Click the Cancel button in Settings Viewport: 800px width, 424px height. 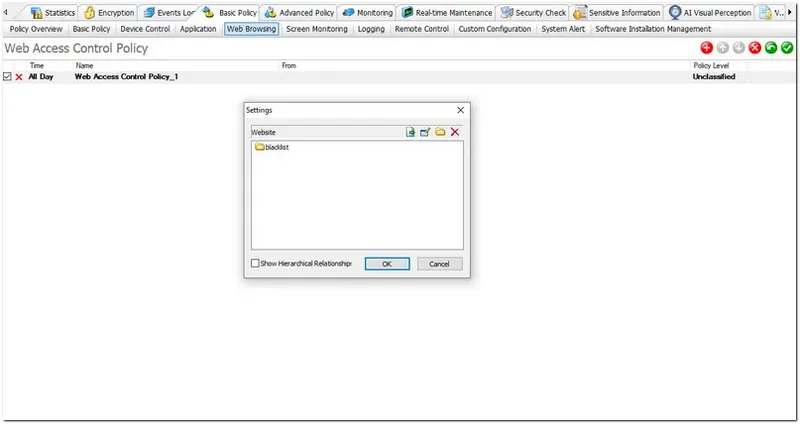[439, 264]
